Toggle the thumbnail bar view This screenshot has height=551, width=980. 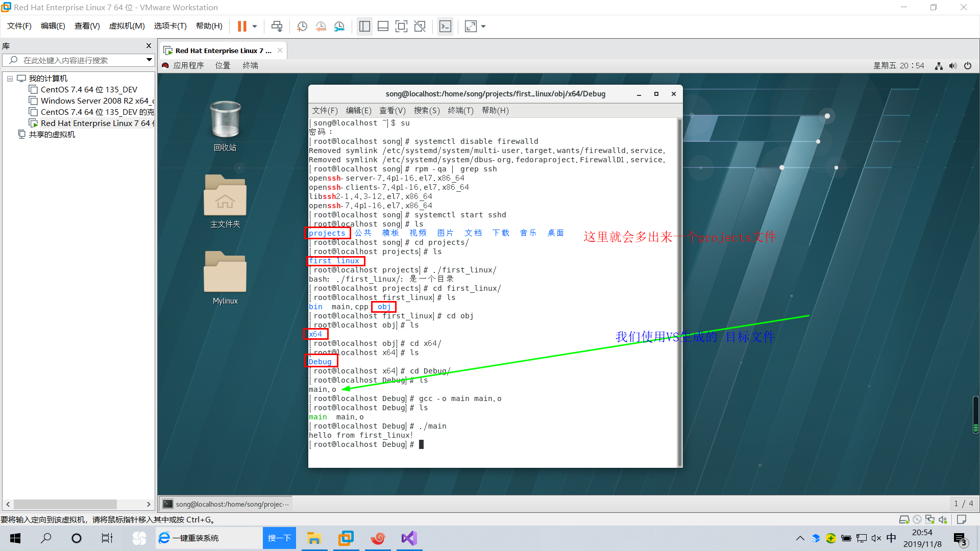click(383, 26)
